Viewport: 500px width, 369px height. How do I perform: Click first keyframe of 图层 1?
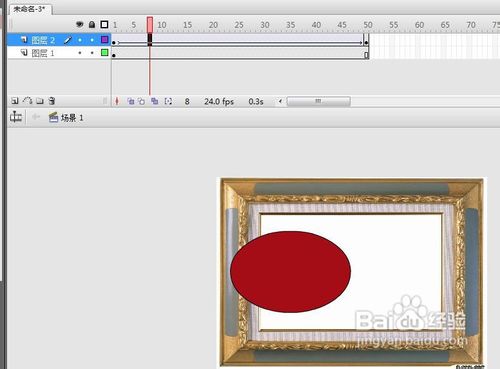(x=114, y=55)
